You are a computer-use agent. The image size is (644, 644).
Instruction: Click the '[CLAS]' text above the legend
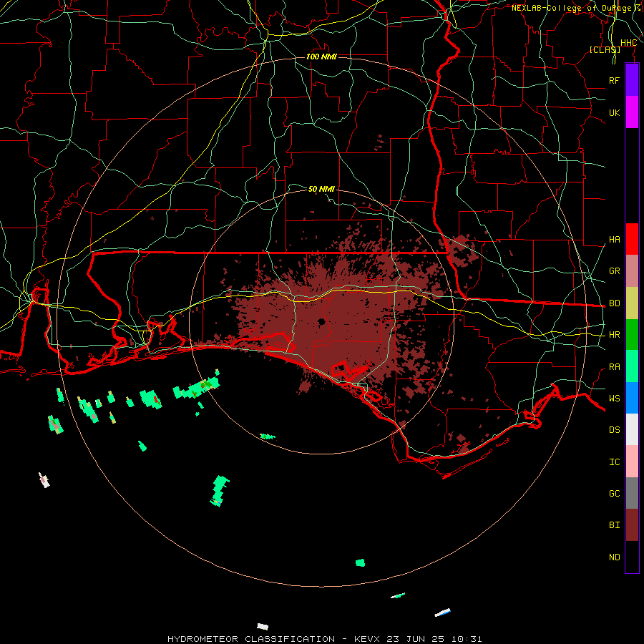(605, 50)
